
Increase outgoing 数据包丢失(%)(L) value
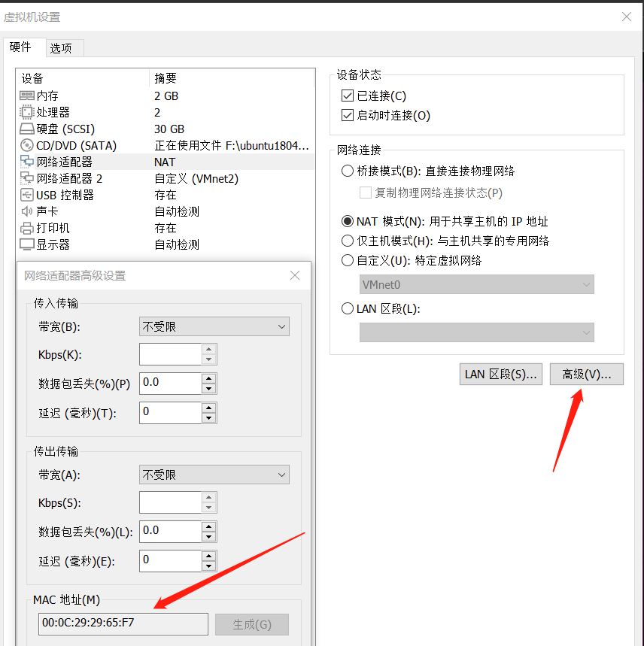pos(209,526)
